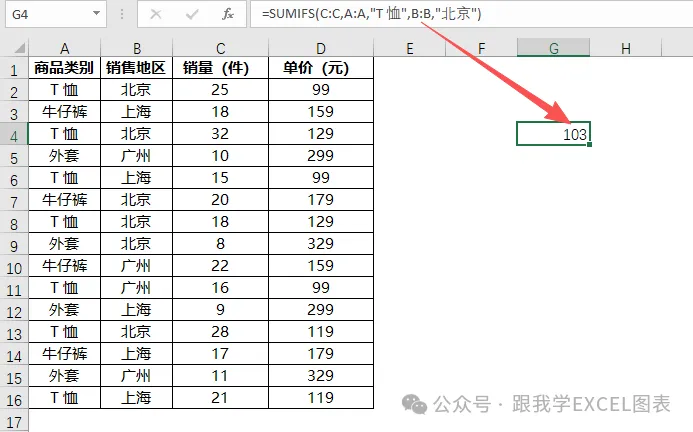
Task: Select column B header
Action: click(137, 48)
